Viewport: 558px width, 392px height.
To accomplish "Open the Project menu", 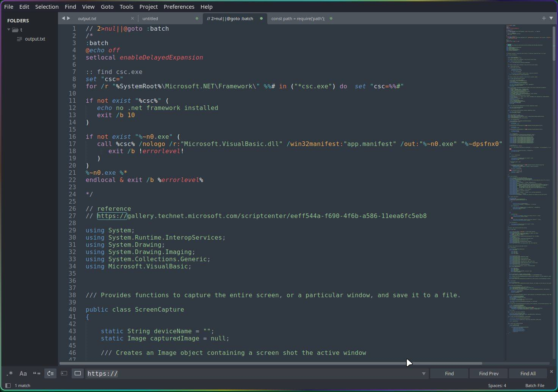I will pos(149,6).
